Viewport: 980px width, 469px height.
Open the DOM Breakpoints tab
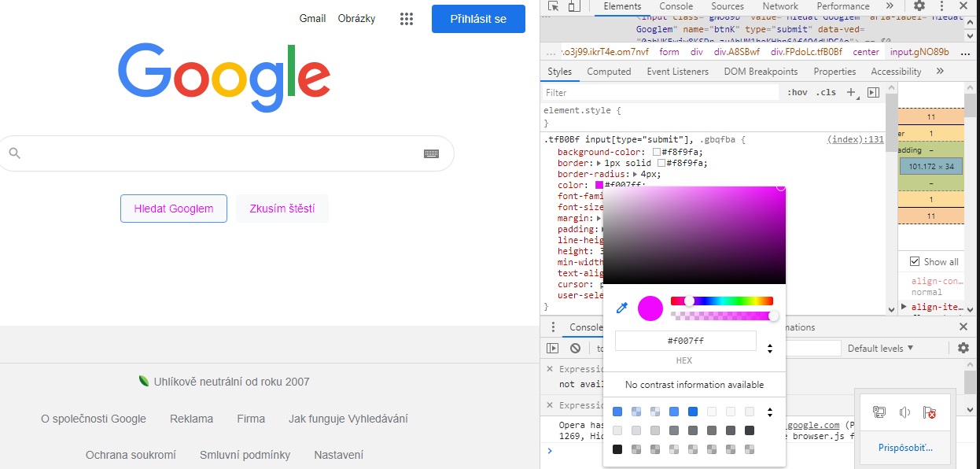tap(761, 72)
